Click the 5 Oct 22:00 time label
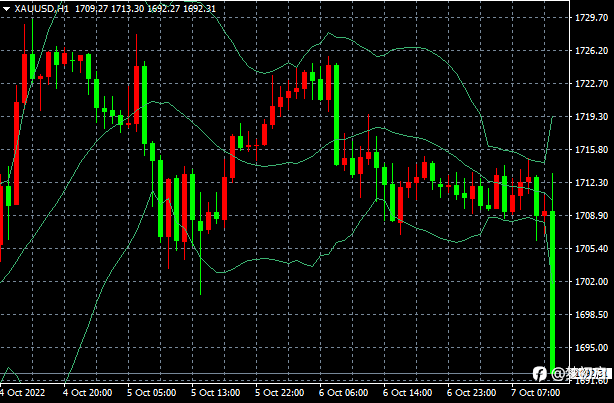 coord(279,392)
